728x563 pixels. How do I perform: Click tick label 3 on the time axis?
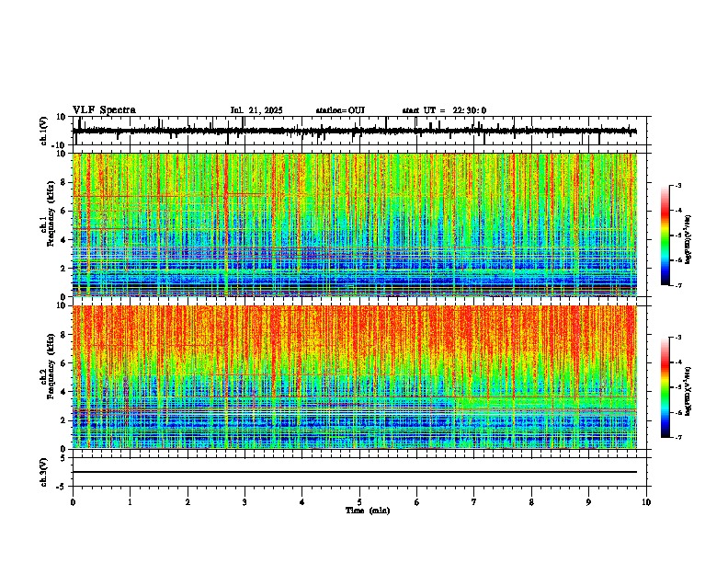pos(245,502)
